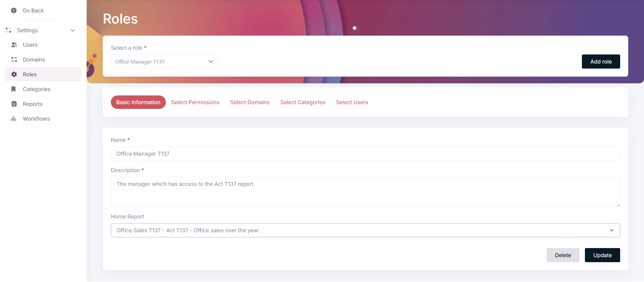Open the Select Domains tab
644x282 pixels.
point(249,102)
